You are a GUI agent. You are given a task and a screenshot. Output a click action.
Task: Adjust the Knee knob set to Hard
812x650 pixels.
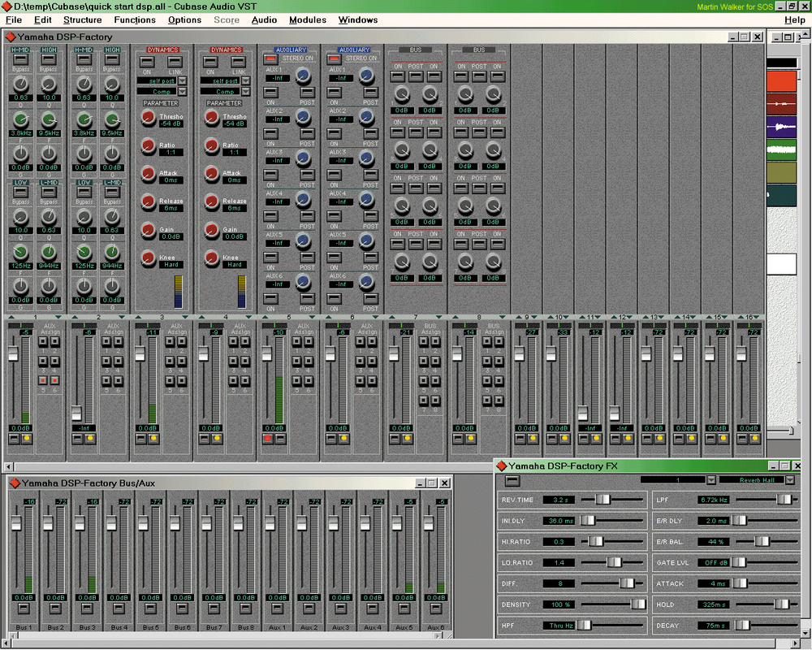148,257
